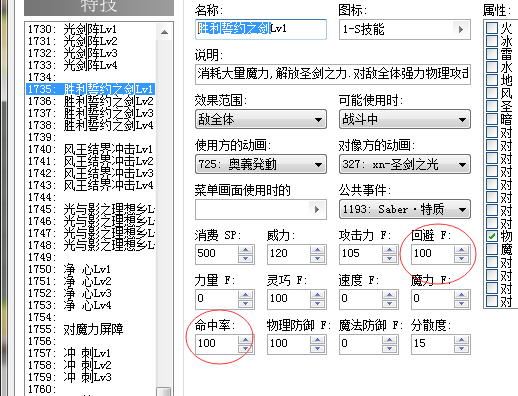
Task: Select skill 1740: 风王结界冲击Lv1
Action: click(90, 149)
